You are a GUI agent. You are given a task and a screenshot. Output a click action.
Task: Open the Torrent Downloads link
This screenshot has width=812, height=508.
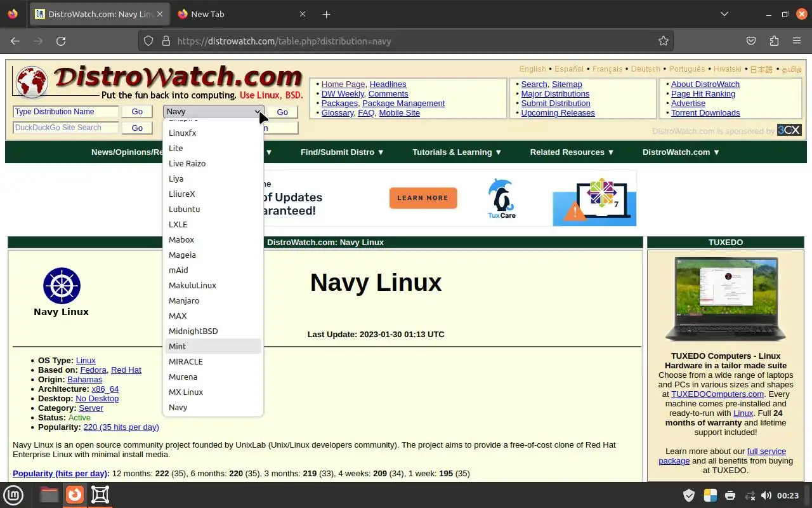pos(705,112)
